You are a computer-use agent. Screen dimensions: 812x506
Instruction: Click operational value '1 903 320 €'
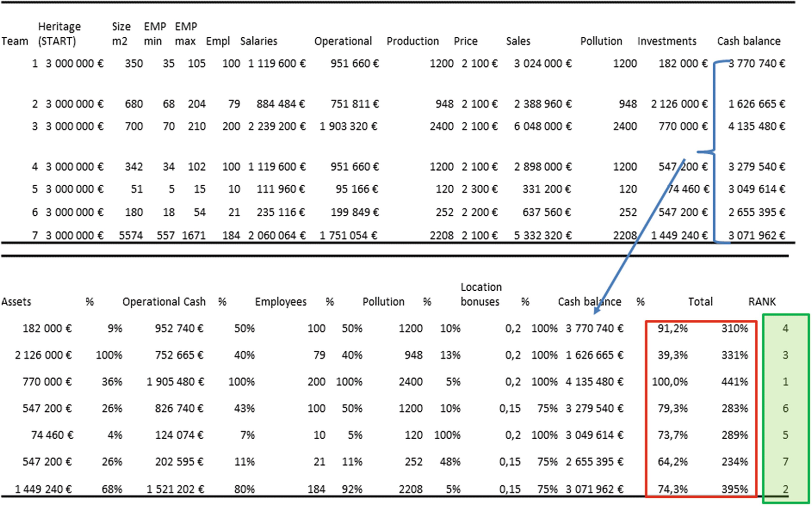[349, 126]
